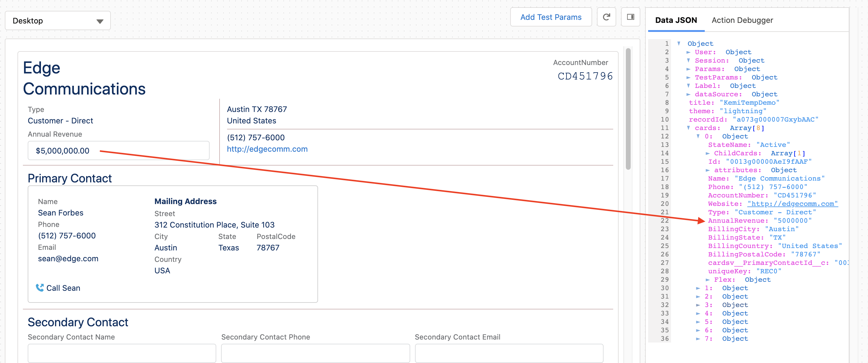Expand cards item 7 Object
The width and height of the screenshot is (868, 363).
coord(698,339)
